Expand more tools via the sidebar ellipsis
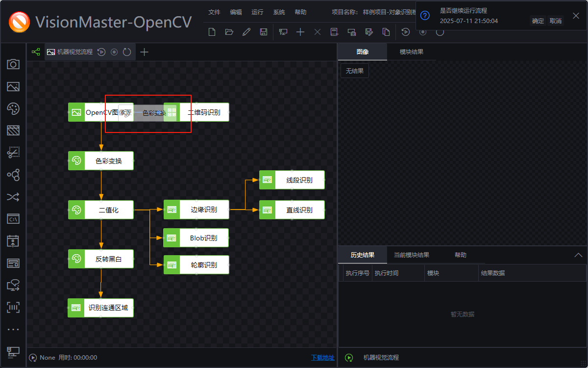This screenshot has width=588, height=368. click(x=13, y=329)
